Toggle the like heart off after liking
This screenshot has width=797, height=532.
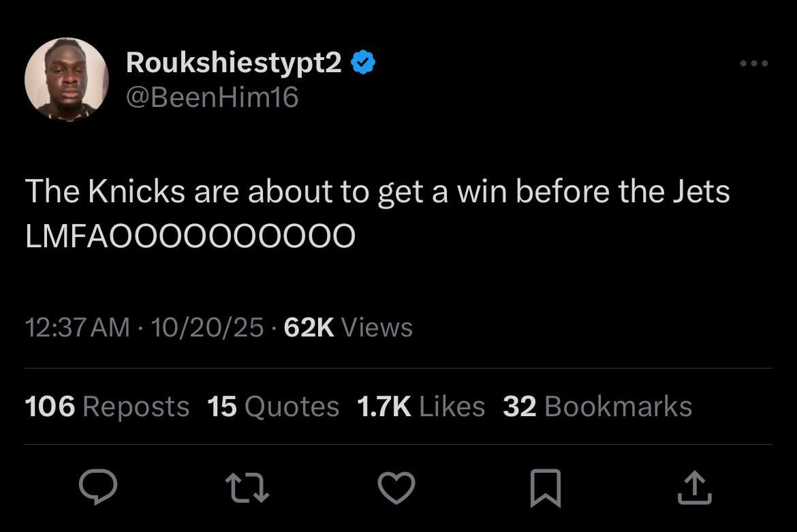pyautogui.click(x=396, y=487)
